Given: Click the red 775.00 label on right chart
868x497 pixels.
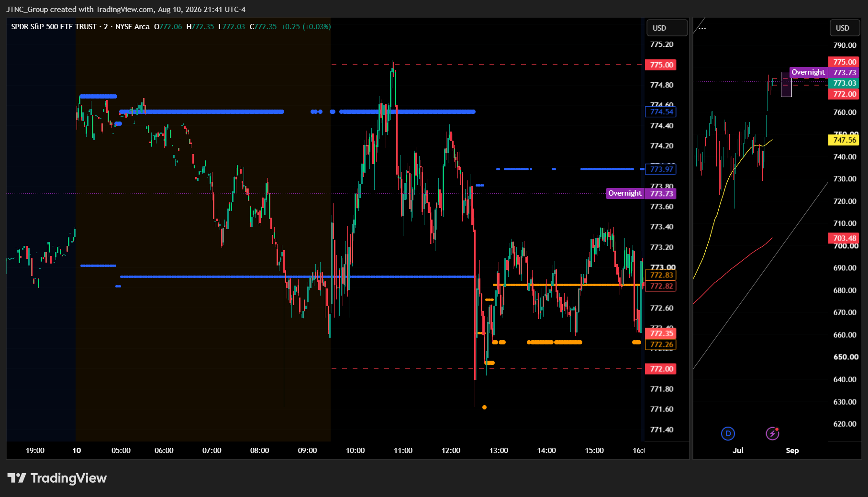Looking at the screenshot, I should click(845, 62).
